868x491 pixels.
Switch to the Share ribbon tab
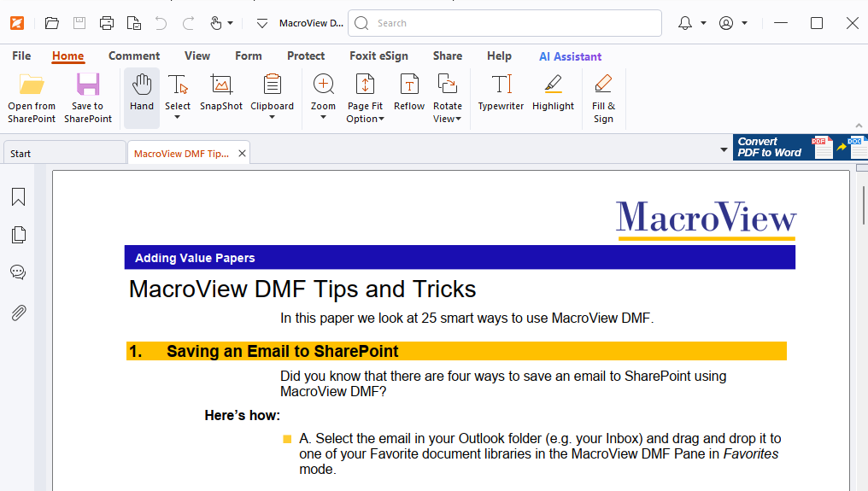tap(448, 56)
